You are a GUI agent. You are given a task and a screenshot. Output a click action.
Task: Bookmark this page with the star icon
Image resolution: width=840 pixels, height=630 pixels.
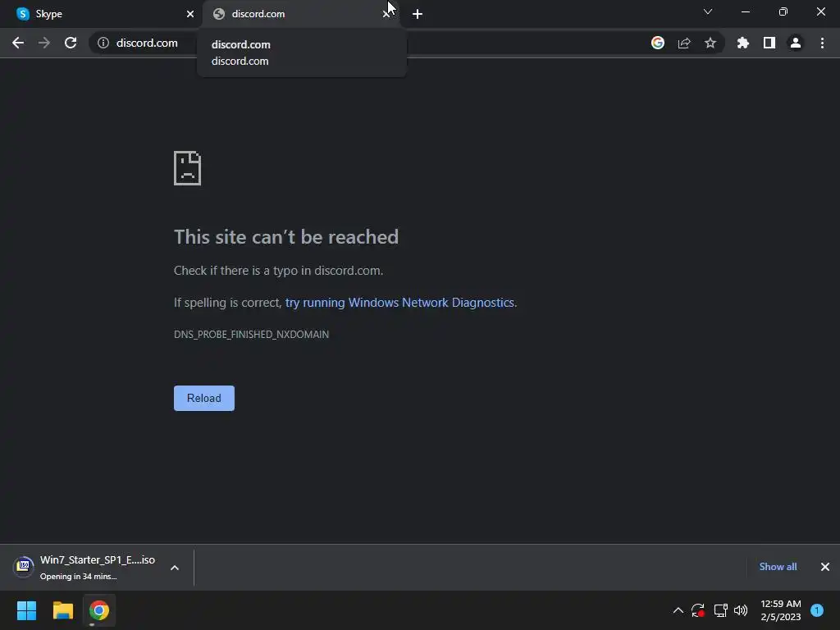click(x=710, y=43)
